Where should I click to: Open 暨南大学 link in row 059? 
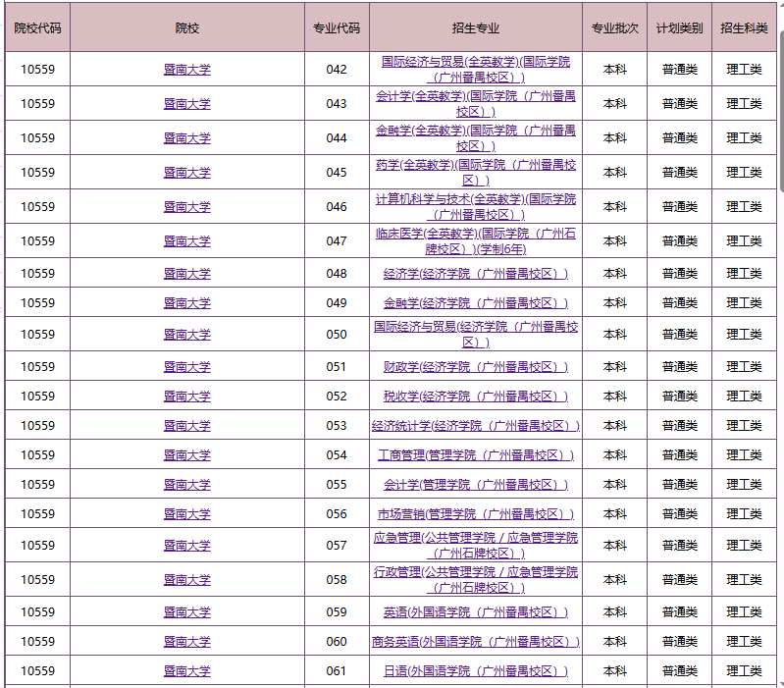(187, 612)
